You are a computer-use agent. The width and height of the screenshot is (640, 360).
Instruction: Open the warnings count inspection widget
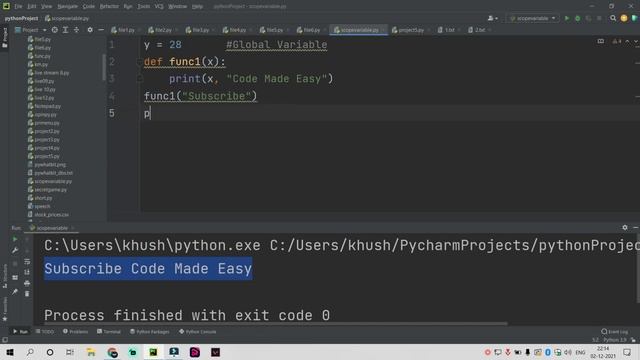point(617,41)
